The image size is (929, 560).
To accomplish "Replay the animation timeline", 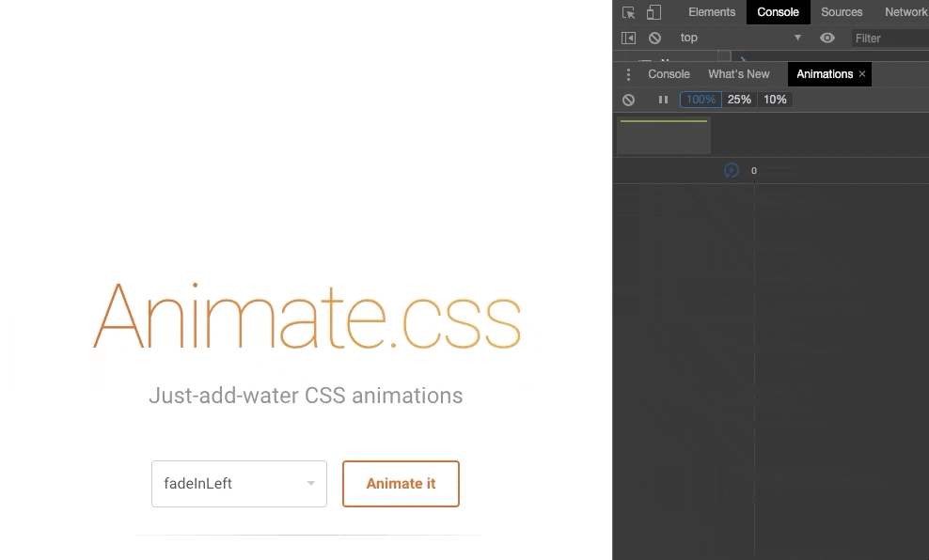I will tap(732, 170).
